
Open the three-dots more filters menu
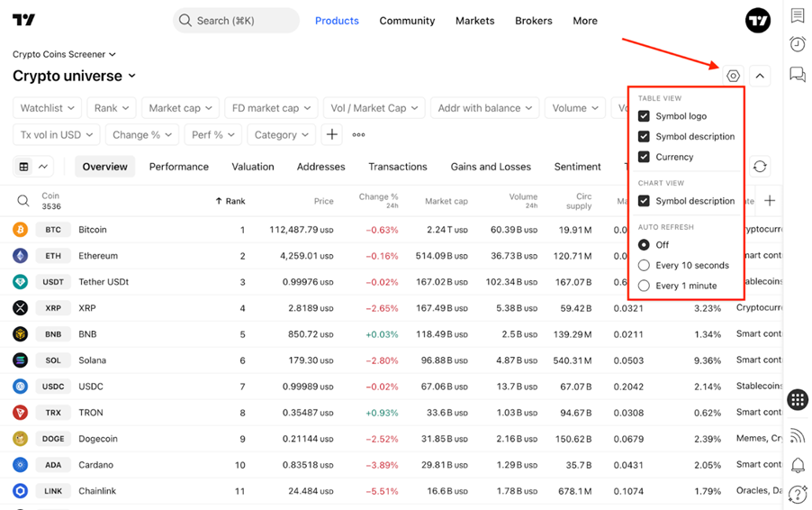click(358, 135)
